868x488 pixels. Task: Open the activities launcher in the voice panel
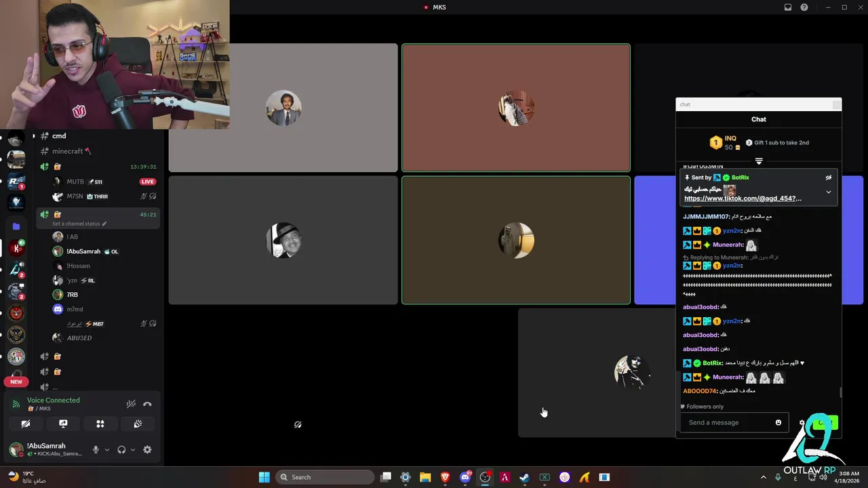[100, 424]
